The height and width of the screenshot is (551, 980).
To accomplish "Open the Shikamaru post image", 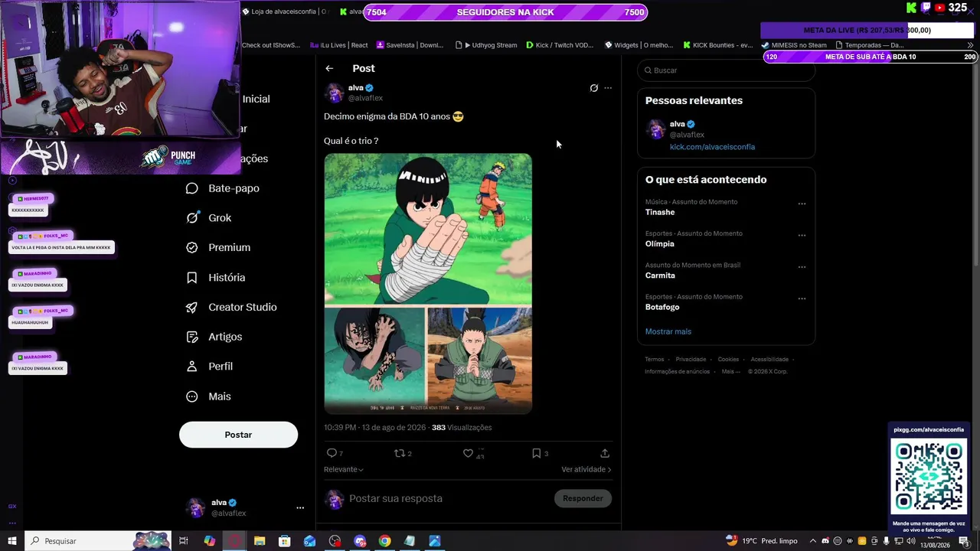I will click(479, 360).
